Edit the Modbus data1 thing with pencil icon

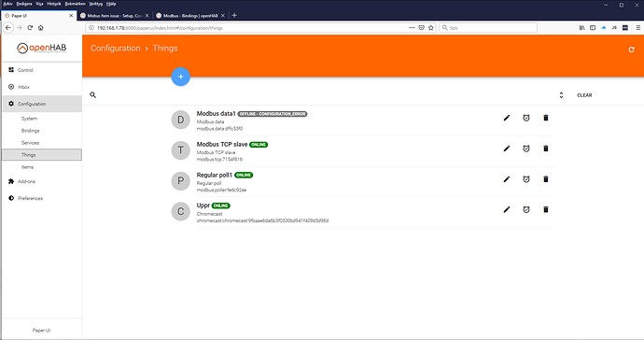[507, 118]
